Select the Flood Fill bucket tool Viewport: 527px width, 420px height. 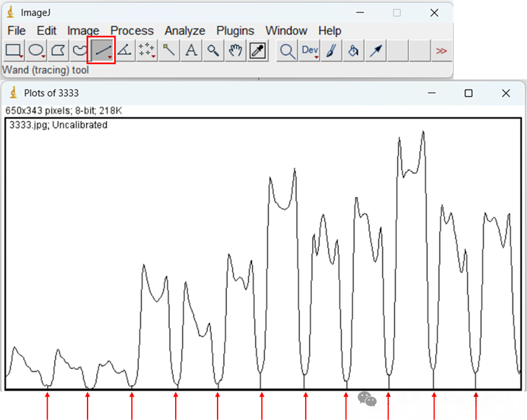354,51
